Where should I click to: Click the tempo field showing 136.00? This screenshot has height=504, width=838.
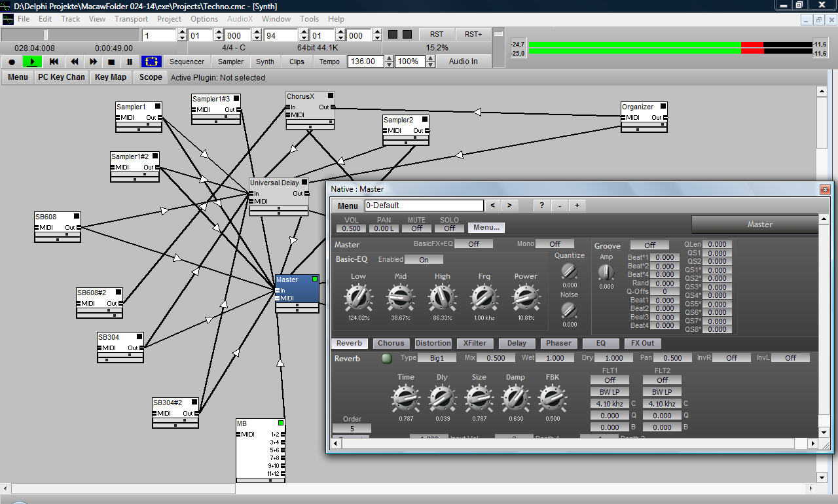pos(367,61)
